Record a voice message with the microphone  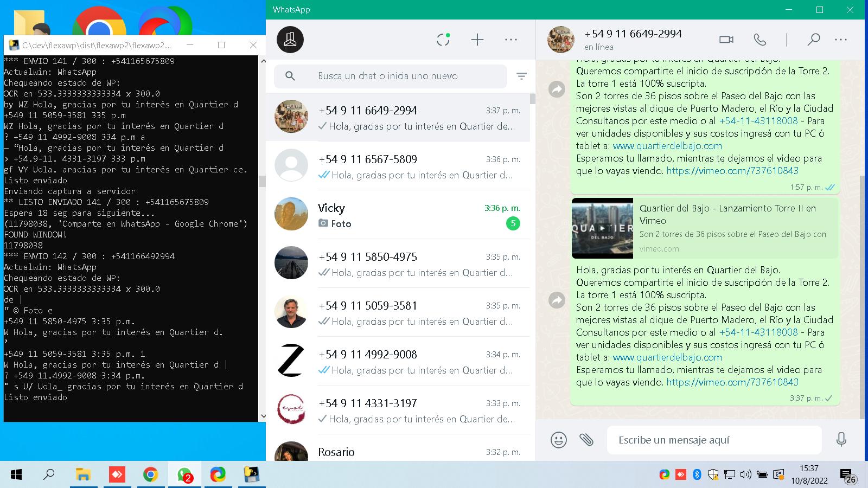[x=841, y=440]
